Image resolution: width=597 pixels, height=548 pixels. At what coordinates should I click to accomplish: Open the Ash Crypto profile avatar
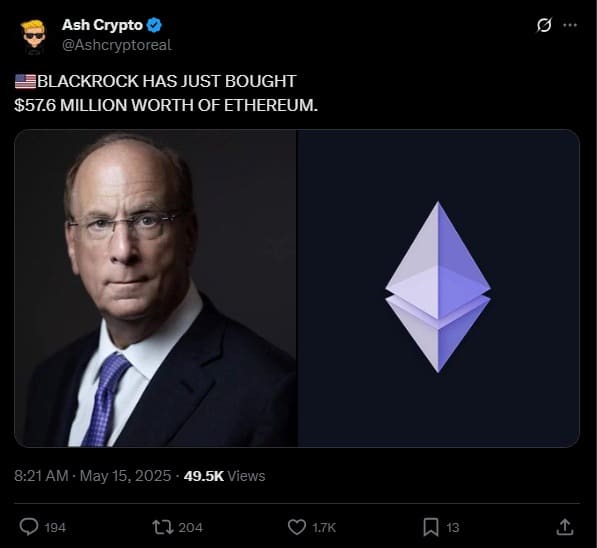tap(34, 36)
